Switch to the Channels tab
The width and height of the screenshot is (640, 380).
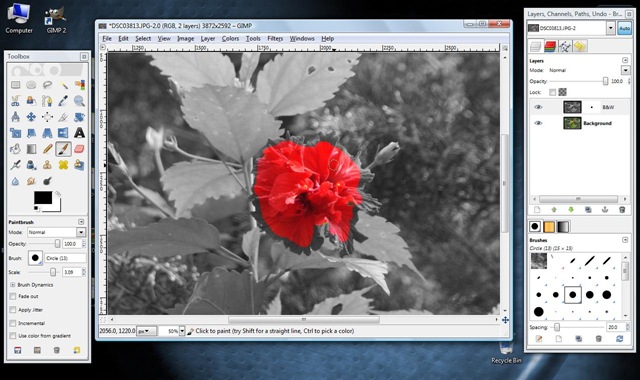tap(550, 47)
